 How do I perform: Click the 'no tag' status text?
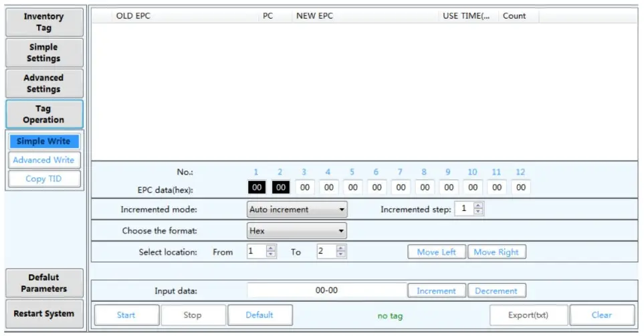(x=390, y=316)
